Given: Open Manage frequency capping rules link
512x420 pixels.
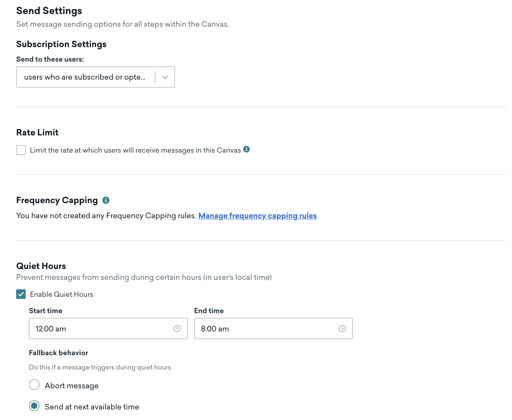Looking at the screenshot, I should 258,216.
